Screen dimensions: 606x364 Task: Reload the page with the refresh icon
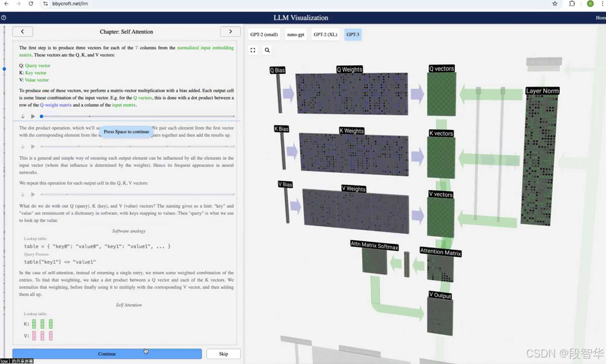[31, 4]
